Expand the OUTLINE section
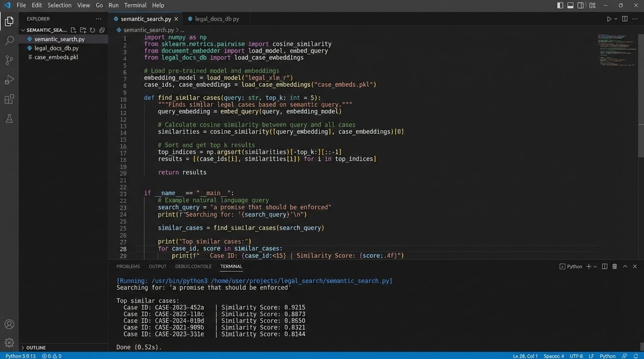Viewport: 644px width, 359px height. (36, 348)
